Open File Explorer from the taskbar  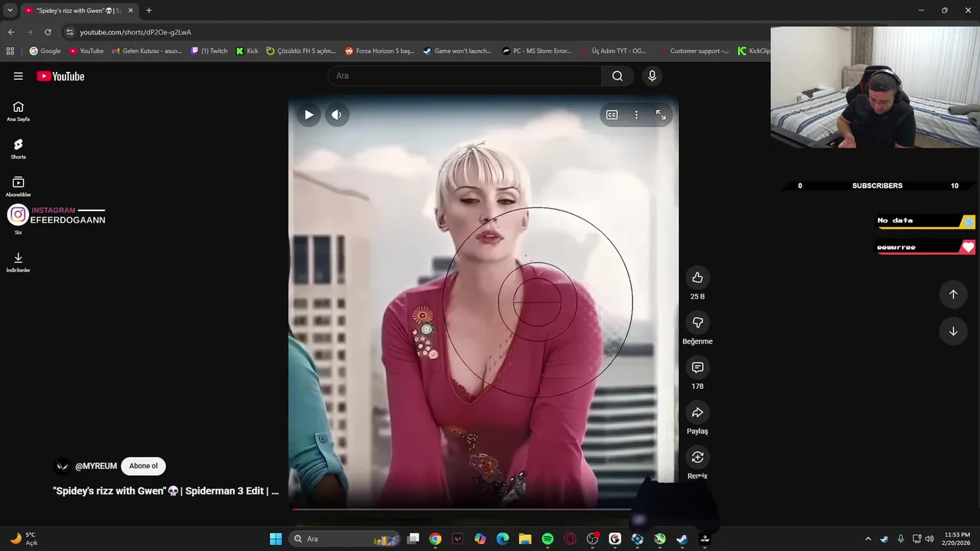(525, 539)
